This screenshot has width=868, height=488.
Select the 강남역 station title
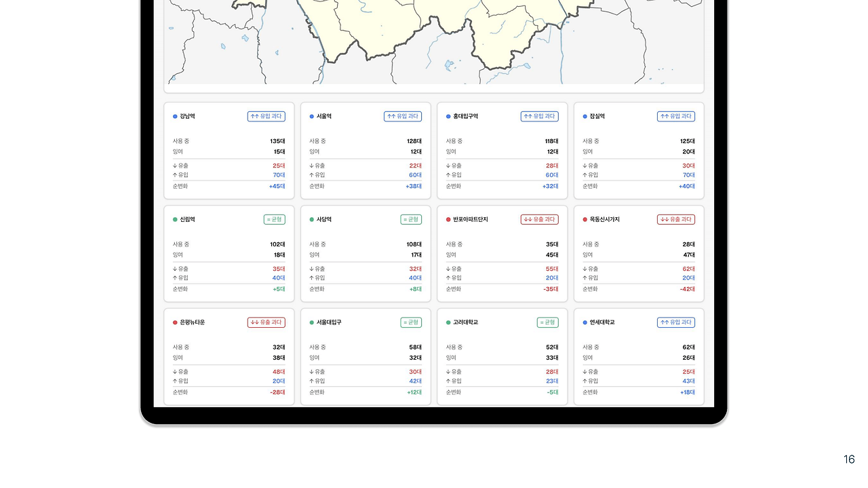coord(188,117)
